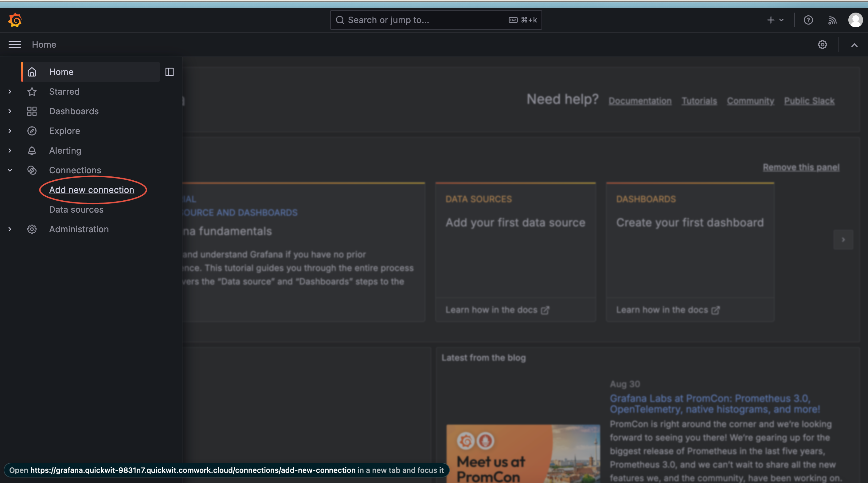Open the Grafana Labs at PromCon blog link
This screenshot has width=868, height=483.
tap(714, 404)
